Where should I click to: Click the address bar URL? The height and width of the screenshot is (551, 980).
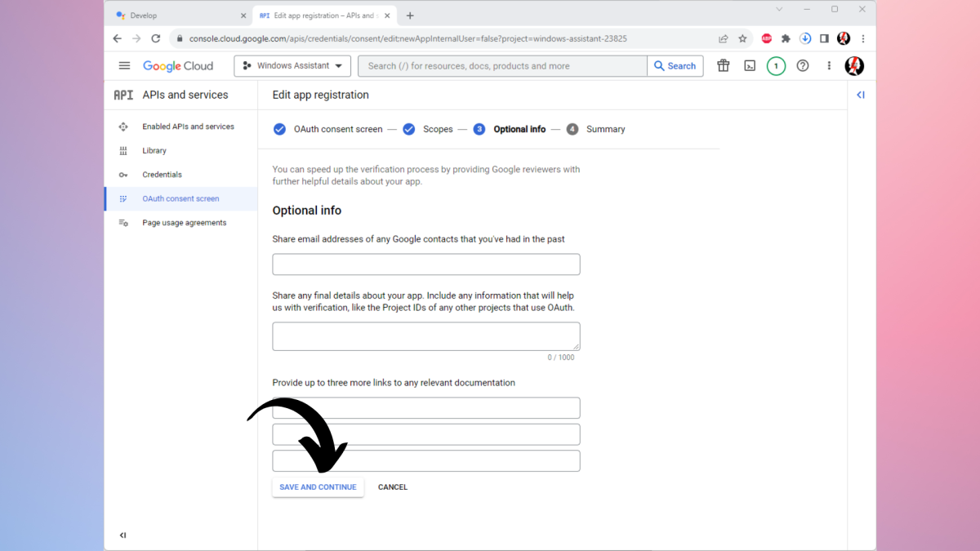click(408, 38)
